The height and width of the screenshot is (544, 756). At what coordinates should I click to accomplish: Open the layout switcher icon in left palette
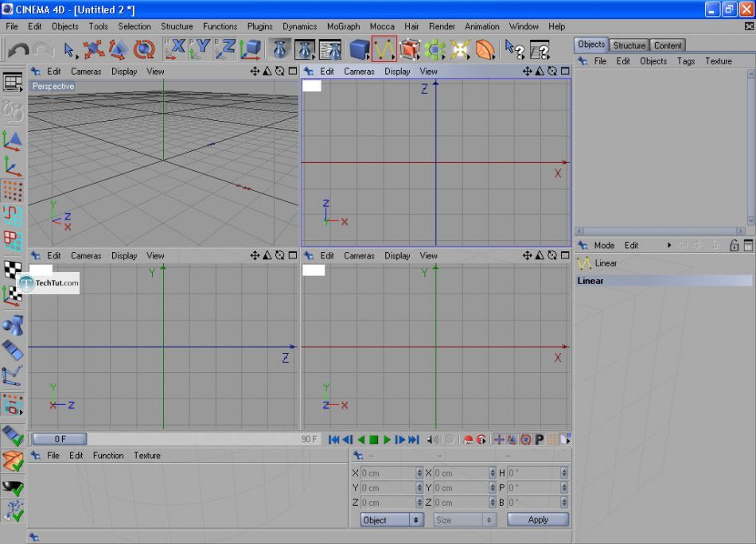(x=13, y=83)
